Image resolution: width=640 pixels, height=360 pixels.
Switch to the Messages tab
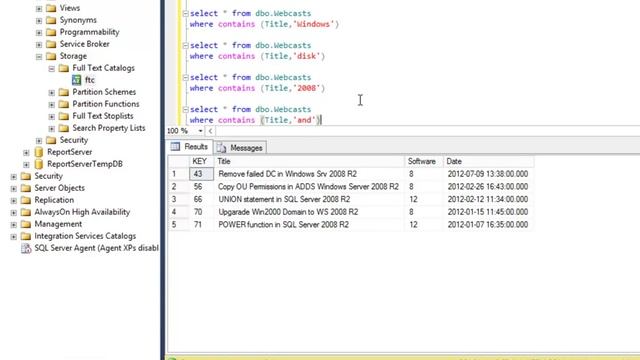pyautogui.click(x=240, y=148)
